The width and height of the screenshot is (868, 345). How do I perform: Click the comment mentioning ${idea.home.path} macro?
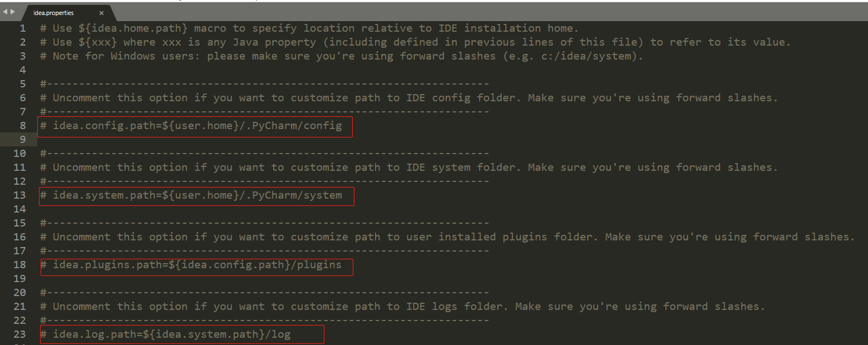(x=309, y=28)
